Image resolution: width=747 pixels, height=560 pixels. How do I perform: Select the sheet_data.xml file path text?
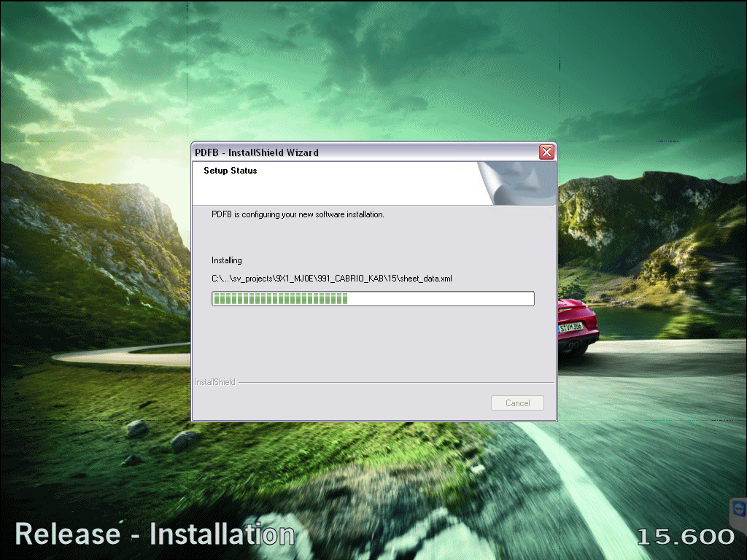tap(331, 279)
